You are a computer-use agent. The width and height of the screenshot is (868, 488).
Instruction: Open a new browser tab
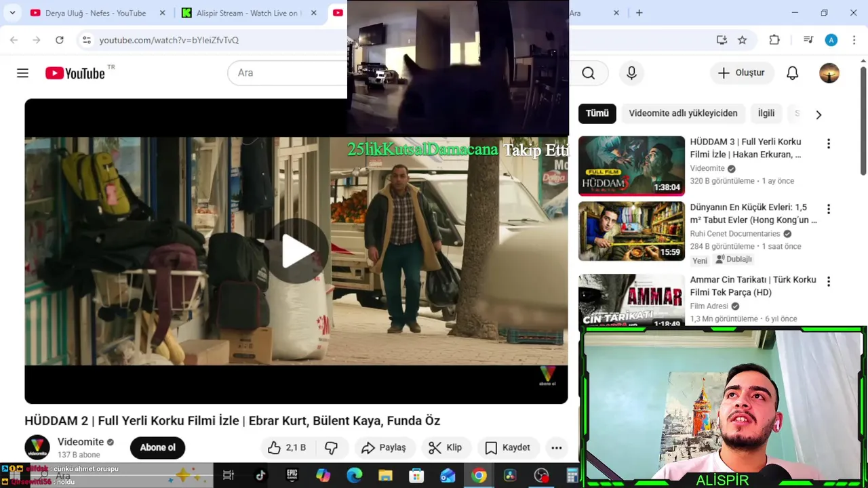639,13
